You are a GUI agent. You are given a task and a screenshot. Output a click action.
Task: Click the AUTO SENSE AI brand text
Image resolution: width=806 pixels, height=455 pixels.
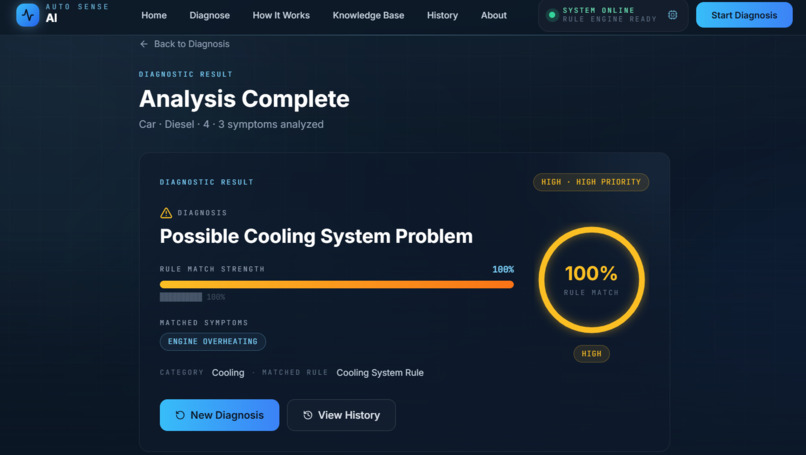[x=77, y=13]
